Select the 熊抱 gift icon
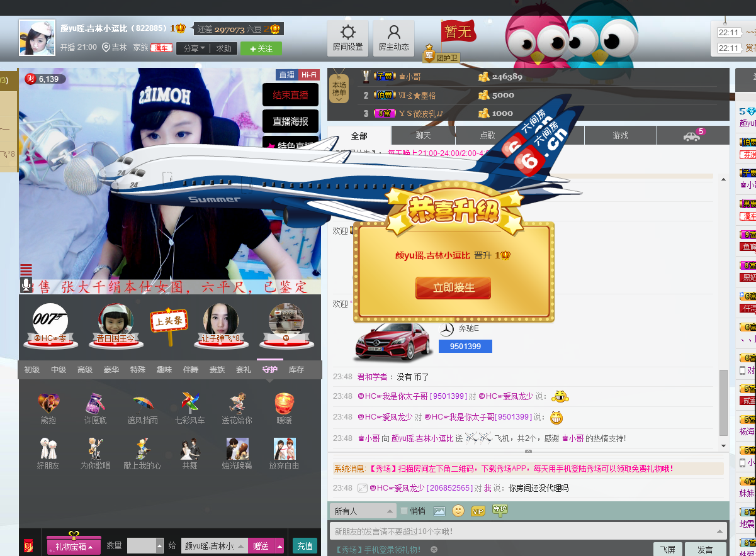The height and width of the screenshot is (556, 756). pyautogui.click(x=48, y=403)
